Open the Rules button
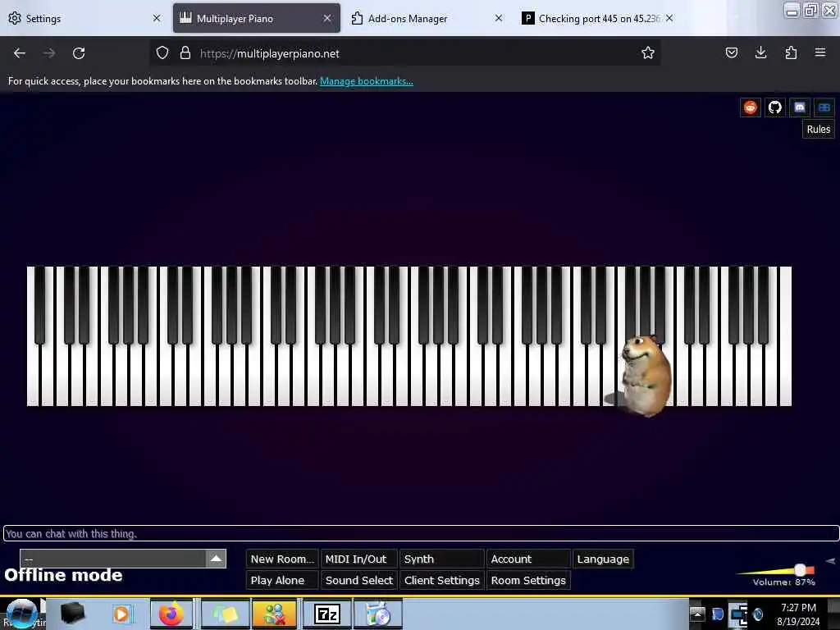The height and width of the screenshot is (630, 840). point(818,129)
